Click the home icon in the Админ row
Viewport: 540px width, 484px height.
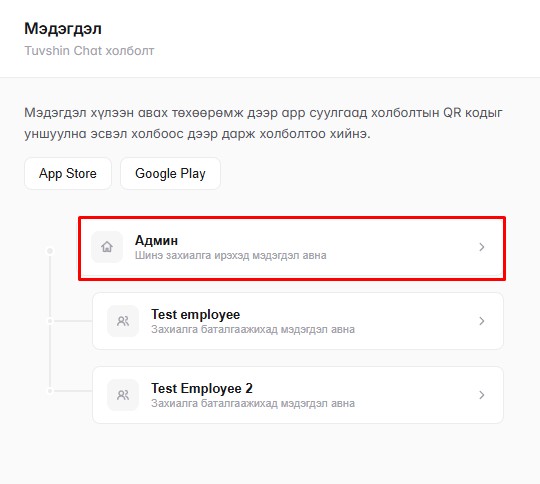[x=107, y=247]
